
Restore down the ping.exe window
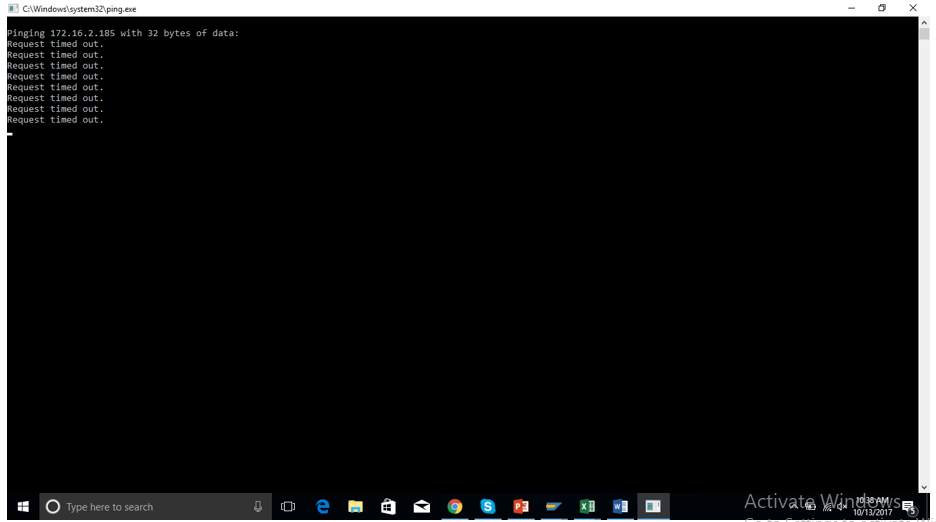pos(882,8)
